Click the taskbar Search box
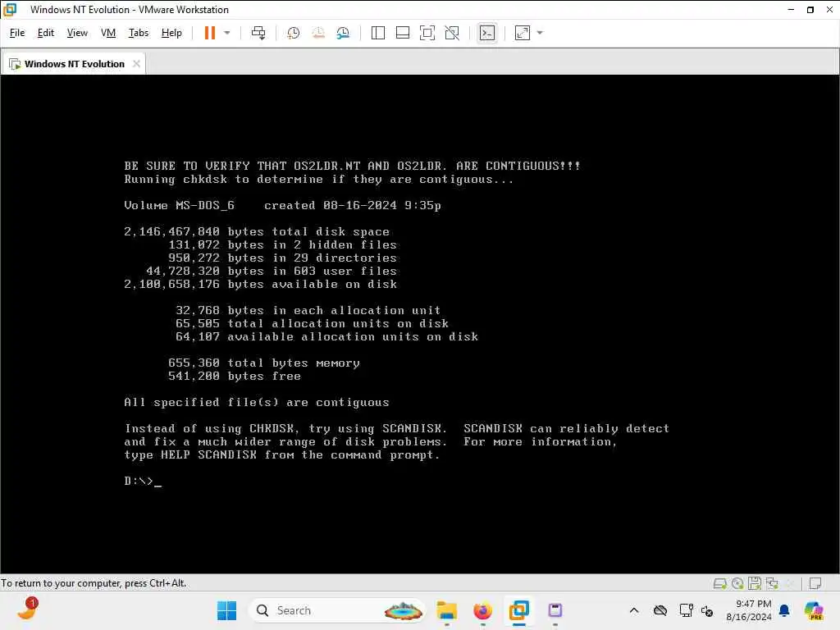This screenshot has height=630, width=840. click(x=337, y=610)
